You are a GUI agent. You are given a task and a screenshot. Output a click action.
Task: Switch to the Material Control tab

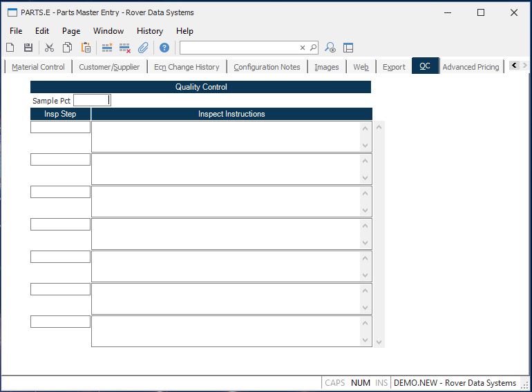click(x=38, y=67)
